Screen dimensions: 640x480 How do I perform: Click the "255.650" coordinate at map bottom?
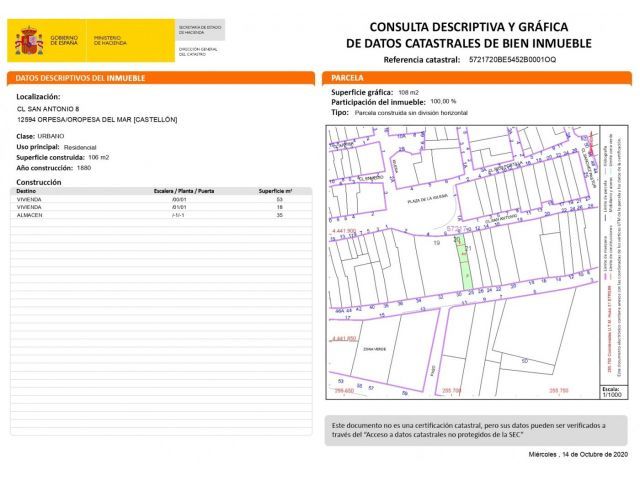click(x=344, y=391)
